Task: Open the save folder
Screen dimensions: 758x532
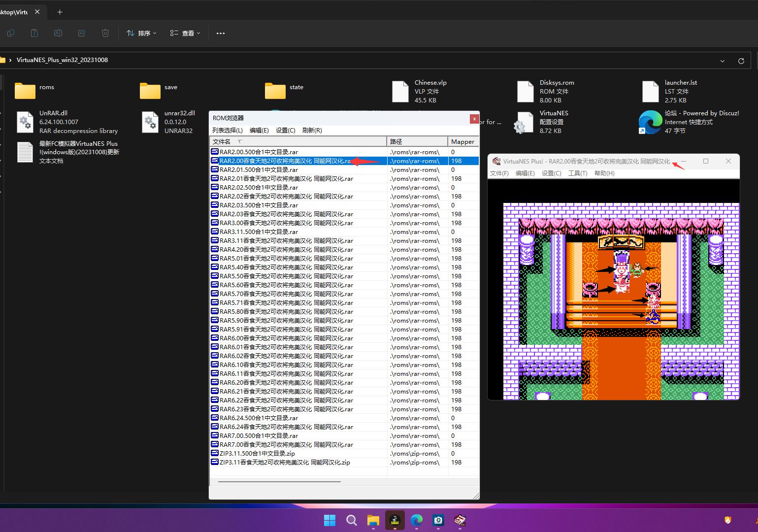Action: (x=159, y=91)
